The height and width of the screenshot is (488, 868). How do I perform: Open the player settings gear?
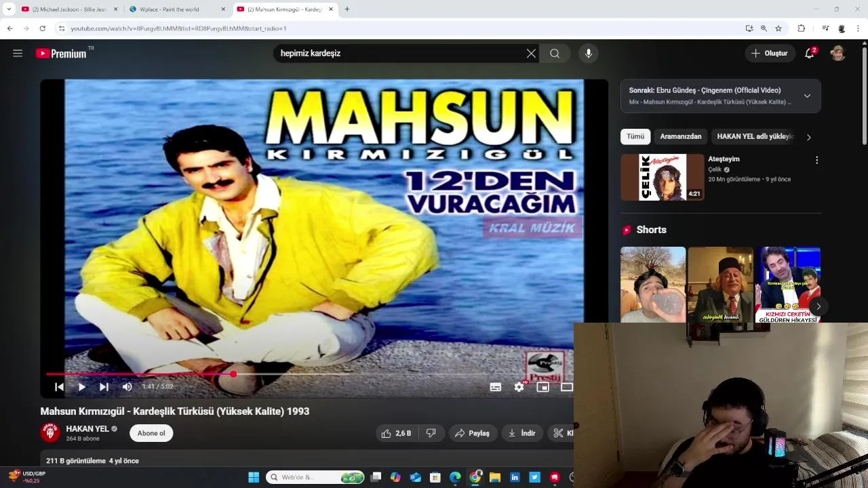click(519, 387)
